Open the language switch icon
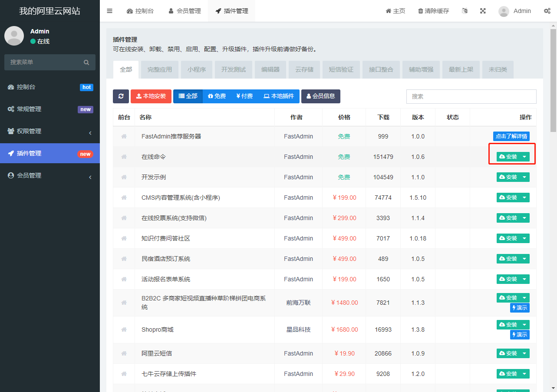The width and height of the screenshot is (557, 392). tap(465, 11)
